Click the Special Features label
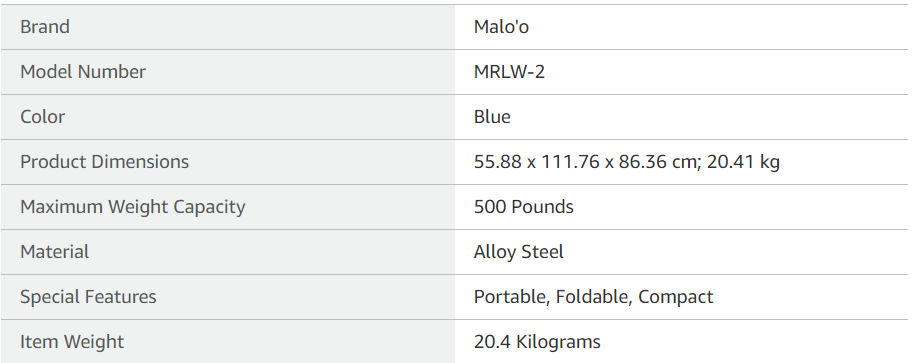917x363 pixels. click(x=88, y=297)
